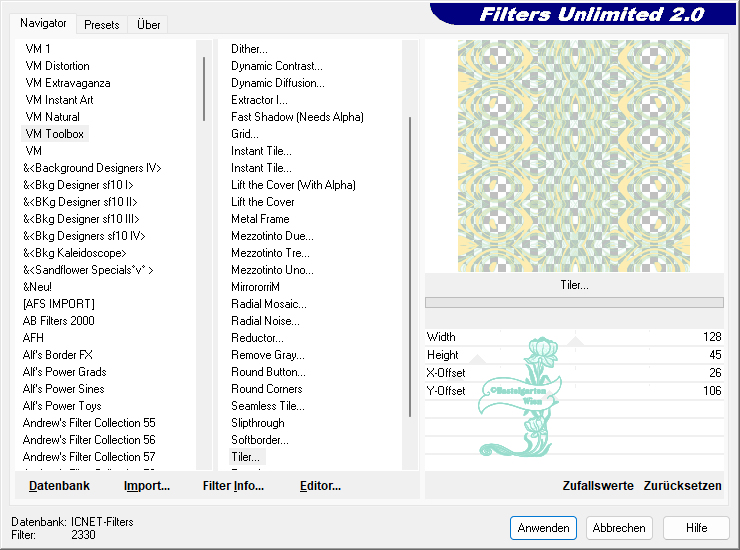Click the Anwenden button

(x=543, y=527)
